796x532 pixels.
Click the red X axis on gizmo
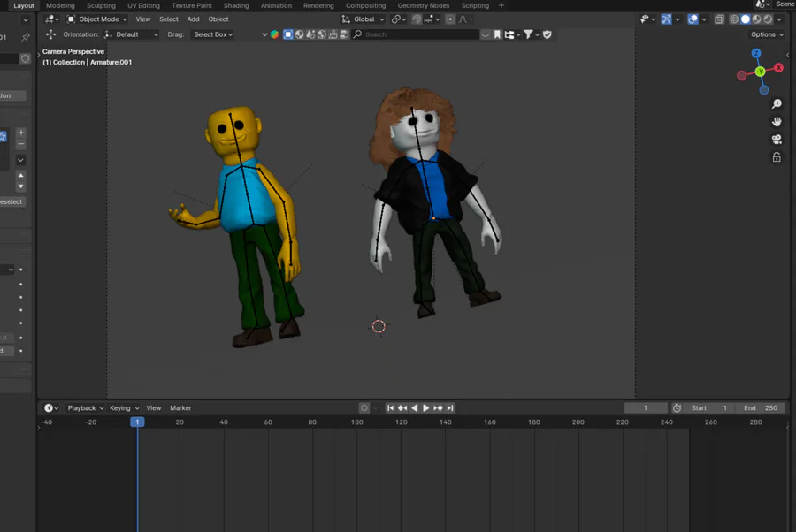click(779, 67)
